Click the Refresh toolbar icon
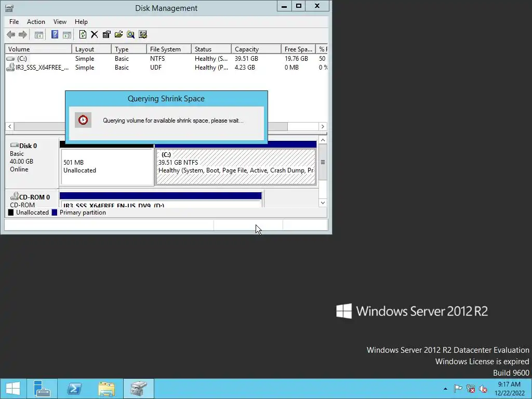This screenshot has height=399, width=532. pyautogui.click(x=83, y=34)
